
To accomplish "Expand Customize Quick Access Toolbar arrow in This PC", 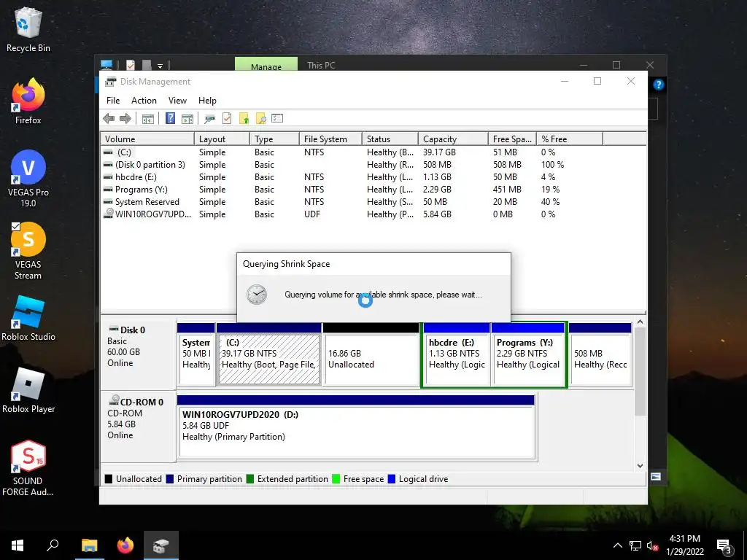I will point(160,66).
